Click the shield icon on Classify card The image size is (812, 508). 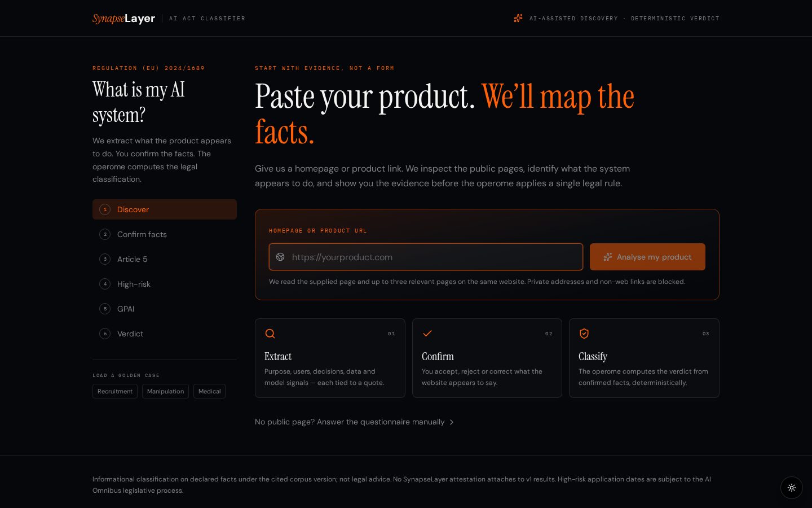coord(584,334)
